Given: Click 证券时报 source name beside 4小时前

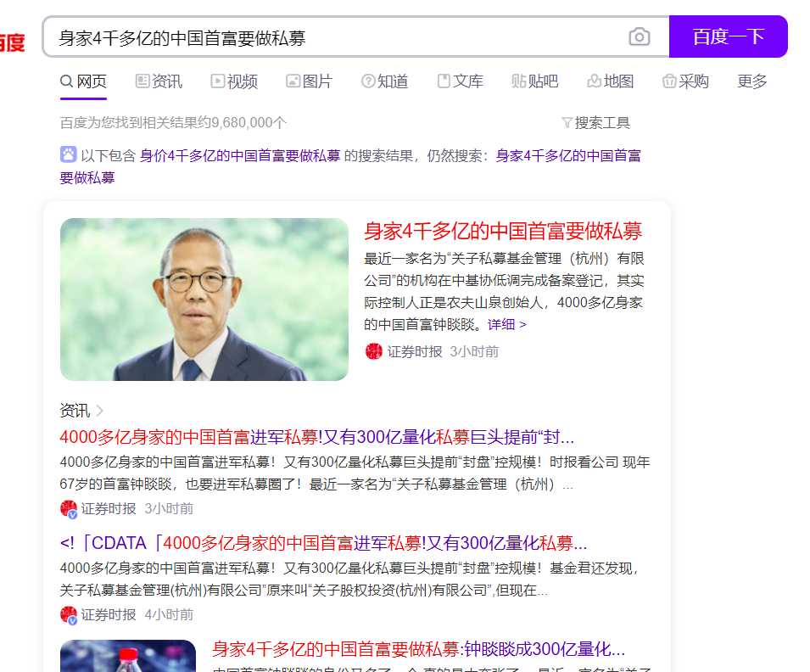Looking at the screenshot, I should pyautogui.click(x=109, y=614).
